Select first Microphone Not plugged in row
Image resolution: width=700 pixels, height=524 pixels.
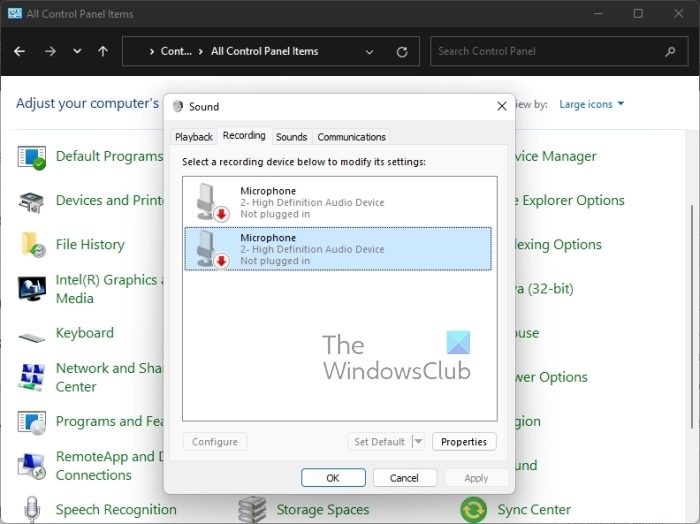click(338, 202)
